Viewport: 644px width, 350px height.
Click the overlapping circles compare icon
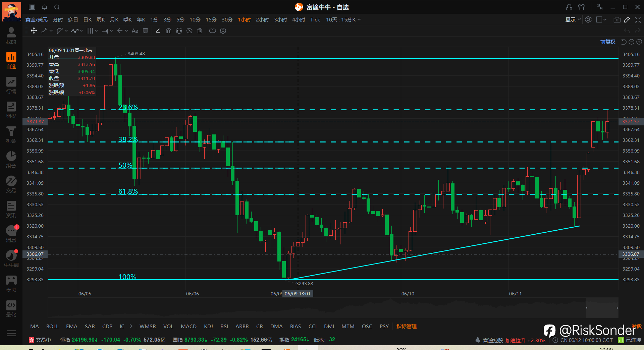(212, 31)
